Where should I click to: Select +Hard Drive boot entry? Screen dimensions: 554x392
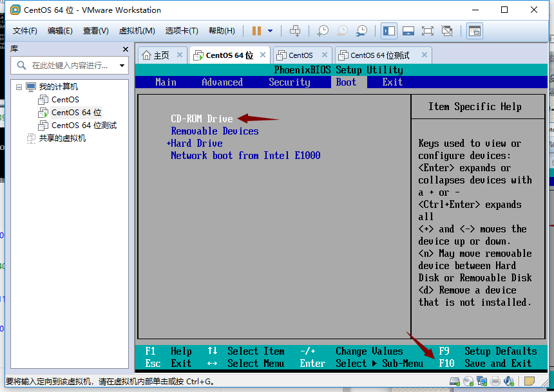(195, 144)
